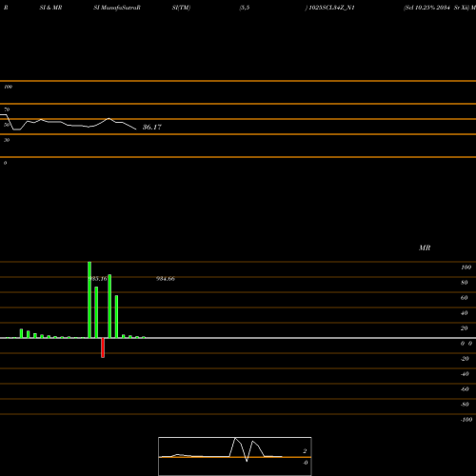
Task: Click the red negative MR bar
Action: click(103, 347)
